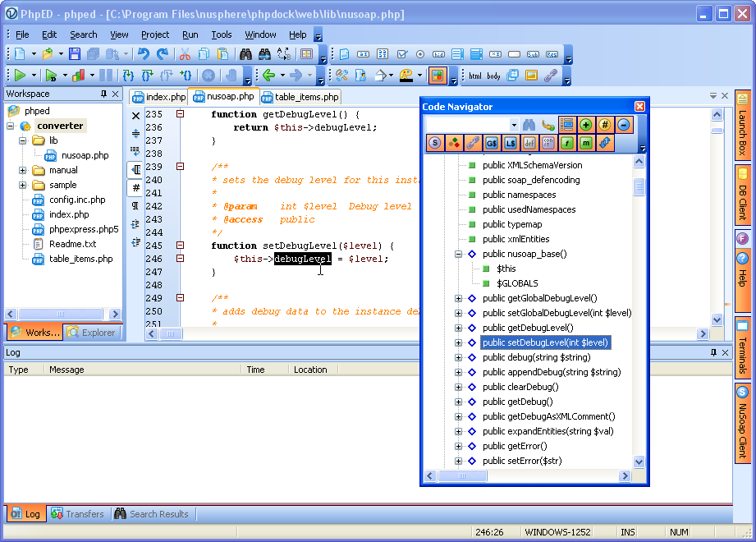Viewport: 756px width, 542px height.
Task: Collapse the 'converter' project node
Action: click(x=10, y=126)
